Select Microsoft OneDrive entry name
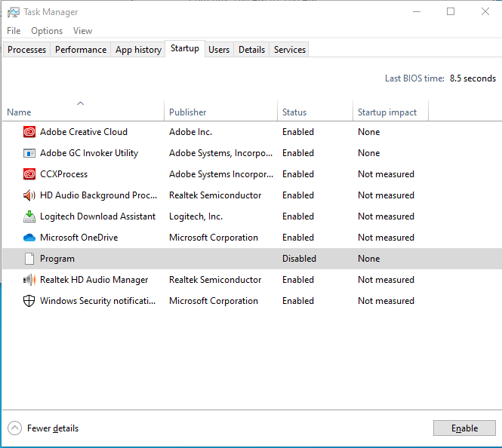Screen dimensions: 502x448 tap(79, 238)
